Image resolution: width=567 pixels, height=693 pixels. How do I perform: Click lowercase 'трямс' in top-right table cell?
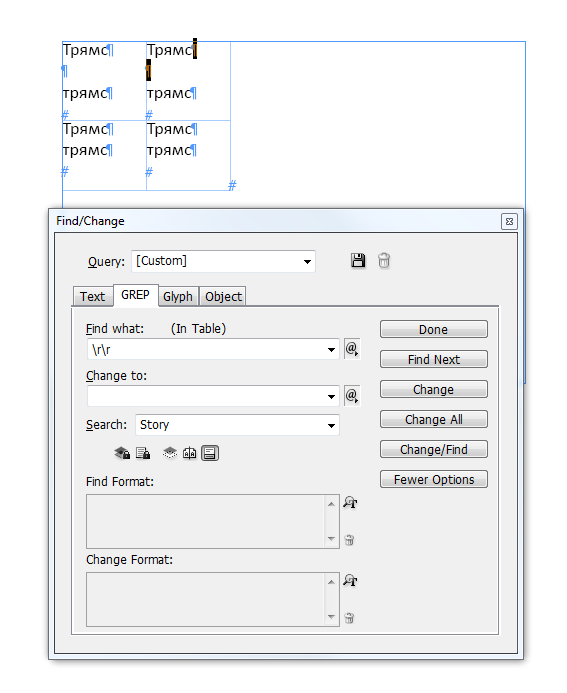[169, 93]
